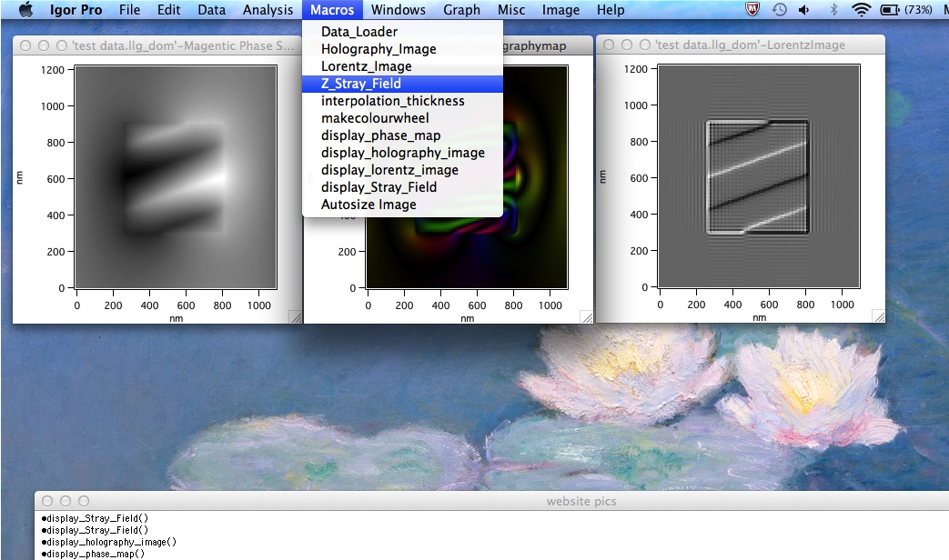Choose interpolation_thickness macro
The image size is (949, 560).
click(392, 101)
